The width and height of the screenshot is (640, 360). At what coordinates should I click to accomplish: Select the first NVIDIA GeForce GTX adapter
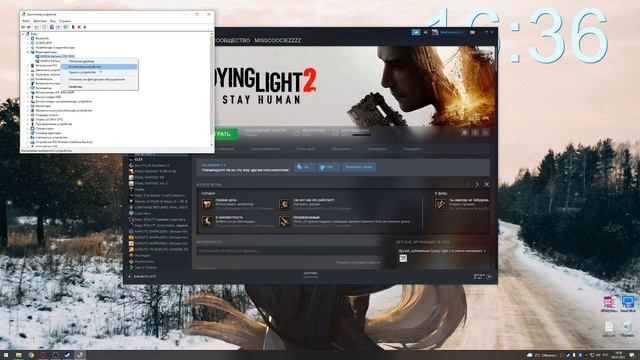(x=55, y=57)
